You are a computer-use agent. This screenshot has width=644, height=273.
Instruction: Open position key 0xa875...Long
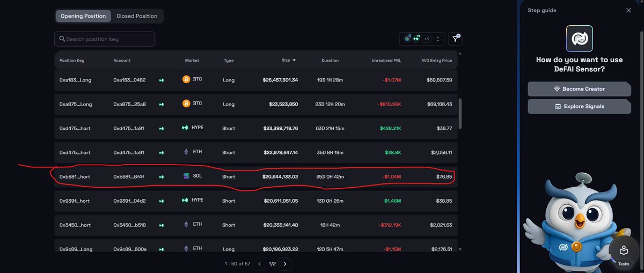(76, 104)
